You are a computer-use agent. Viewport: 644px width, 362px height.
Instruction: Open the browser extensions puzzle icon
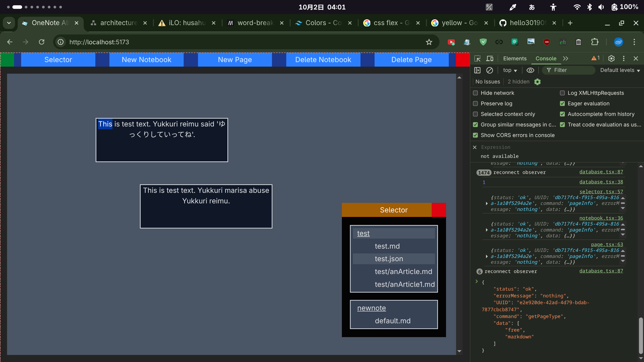pyautogui.click(x=595, y=42)
